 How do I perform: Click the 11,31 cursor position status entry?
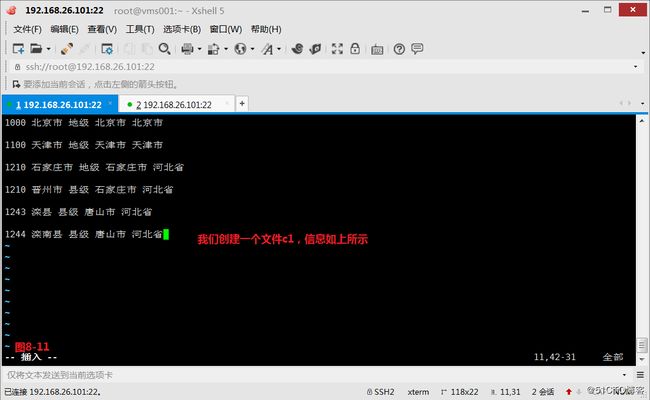pyautogui.click(x=506, y=392)
